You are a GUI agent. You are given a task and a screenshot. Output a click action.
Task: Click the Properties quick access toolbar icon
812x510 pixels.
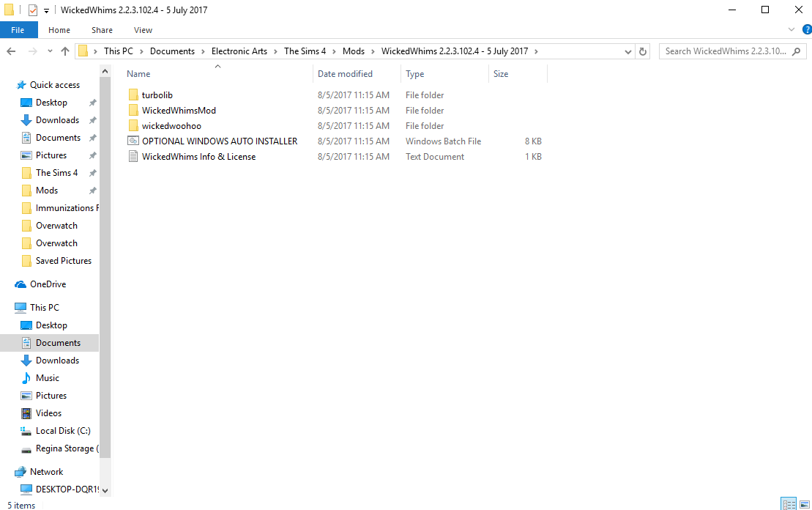(33, 10)
